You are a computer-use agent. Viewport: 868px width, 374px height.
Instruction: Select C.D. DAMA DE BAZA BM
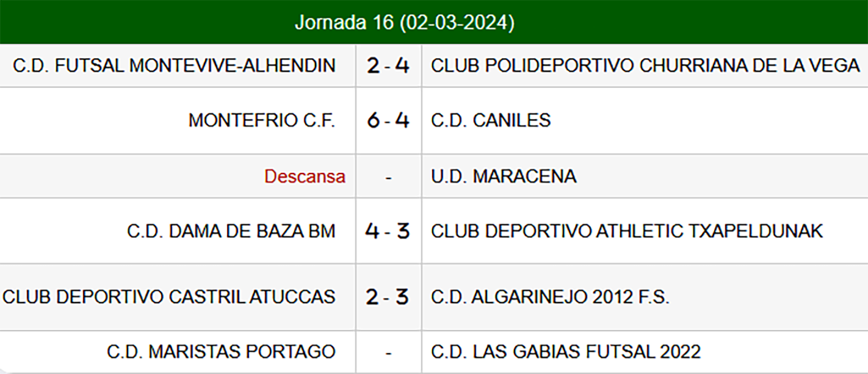click(231, 231)
